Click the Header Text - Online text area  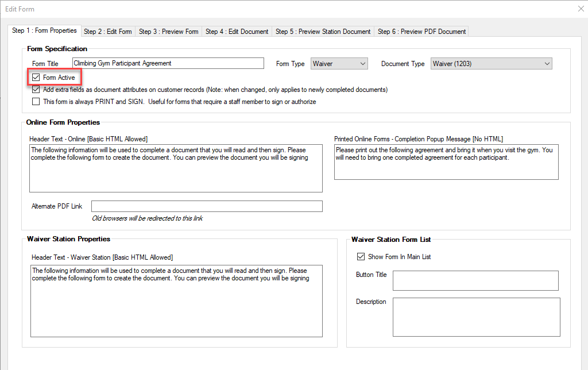click(x=176, y=168)
